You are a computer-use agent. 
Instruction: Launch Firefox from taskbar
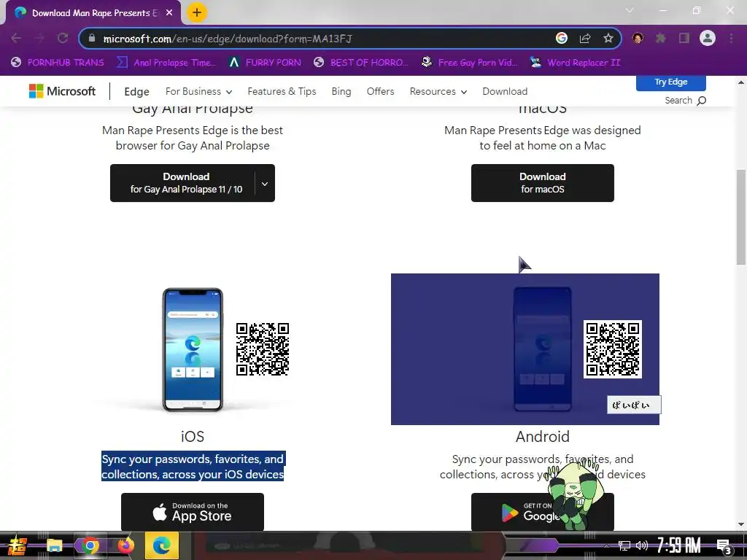125,545
